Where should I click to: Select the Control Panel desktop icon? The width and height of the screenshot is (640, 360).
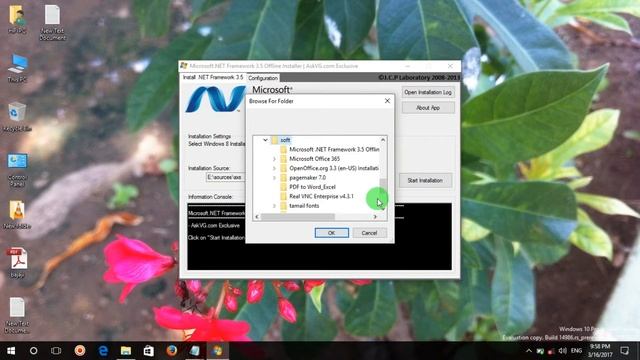pyautogui.click(x=17, y=169)
